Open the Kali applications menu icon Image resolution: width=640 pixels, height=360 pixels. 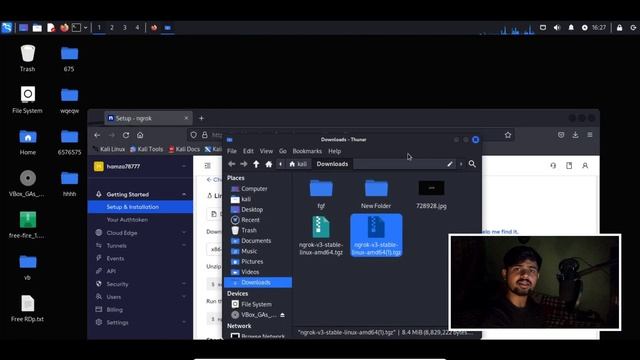click(7, 28)
